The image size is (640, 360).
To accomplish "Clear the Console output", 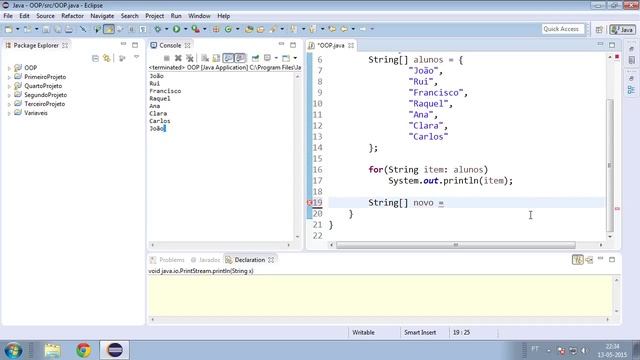I will pos(205,58).
